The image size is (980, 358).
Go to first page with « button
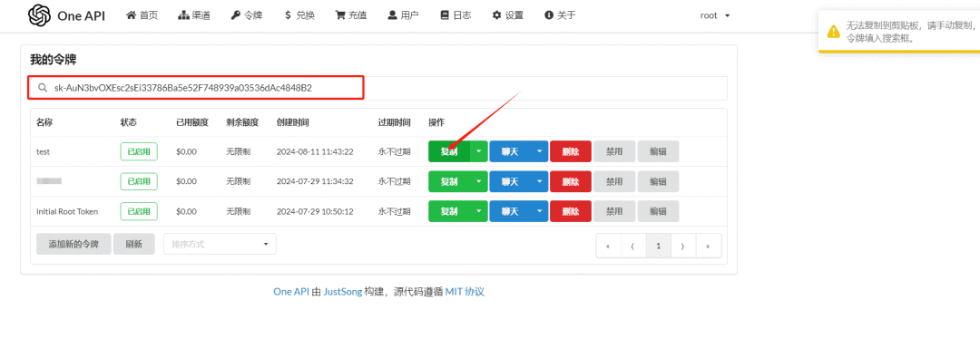pos(608,246)
